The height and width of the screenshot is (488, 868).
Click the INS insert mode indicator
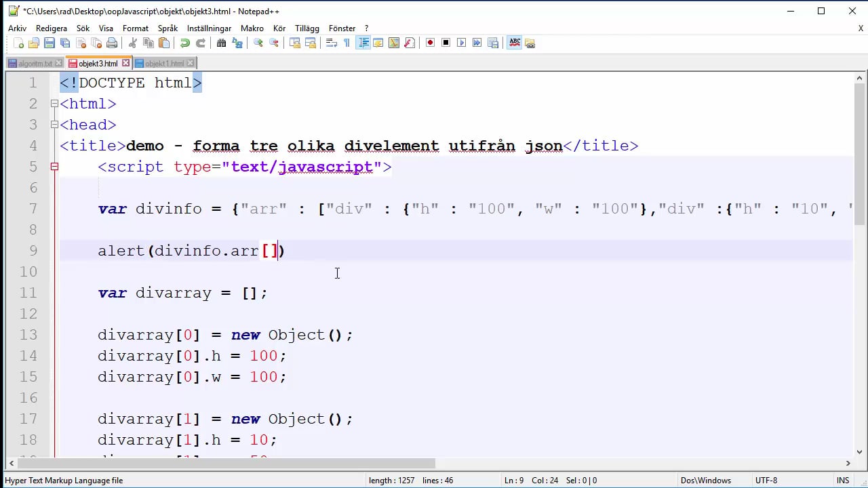[x=843, y=481]
